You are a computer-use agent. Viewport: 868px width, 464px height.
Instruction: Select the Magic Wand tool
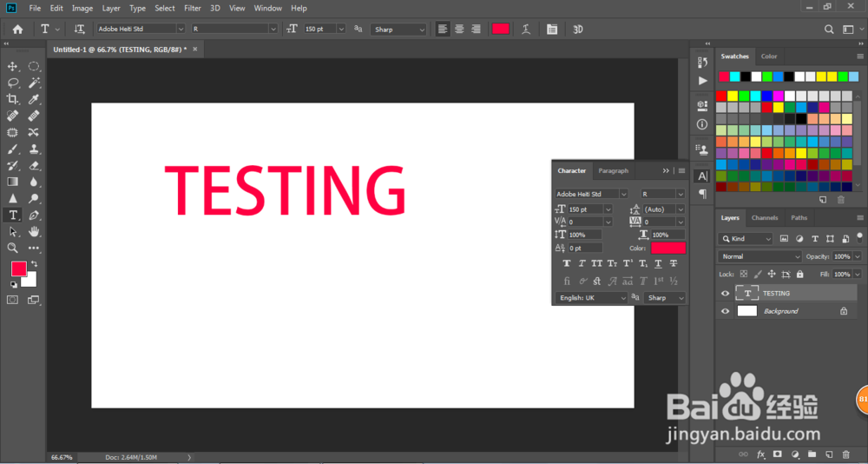[x=34, y=83]
